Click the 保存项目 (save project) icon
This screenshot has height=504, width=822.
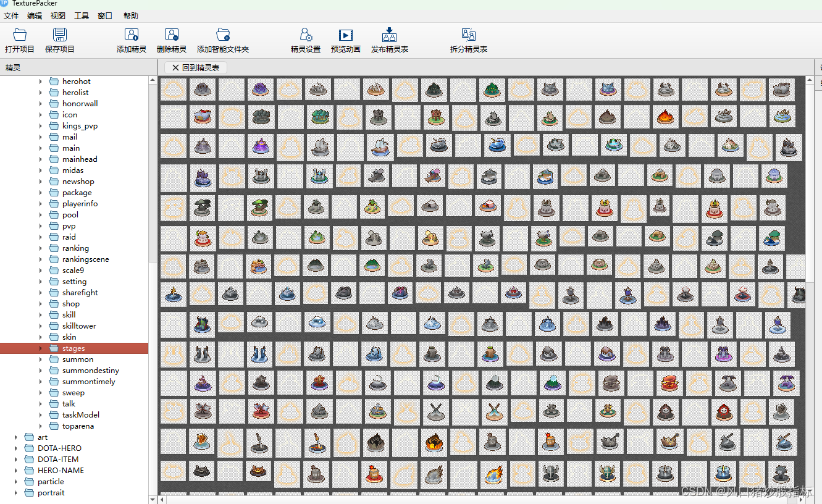(x=60, y=35)
